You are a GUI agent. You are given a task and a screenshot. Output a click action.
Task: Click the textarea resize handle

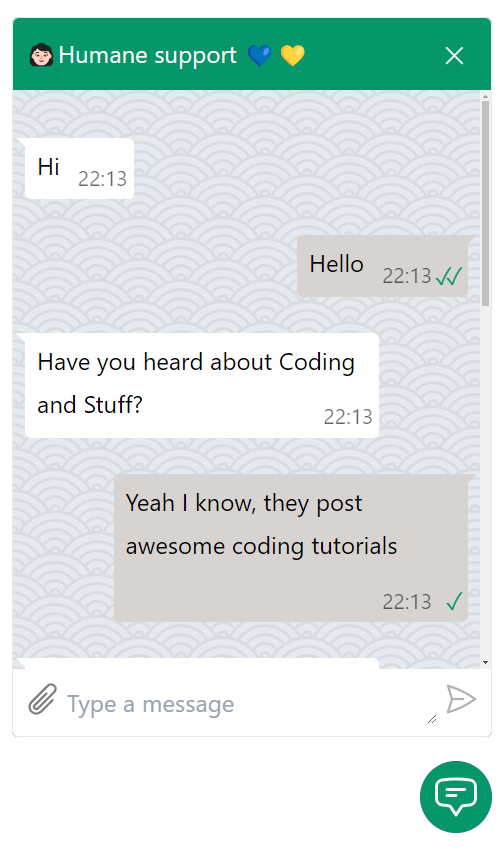tap(432, 719)
